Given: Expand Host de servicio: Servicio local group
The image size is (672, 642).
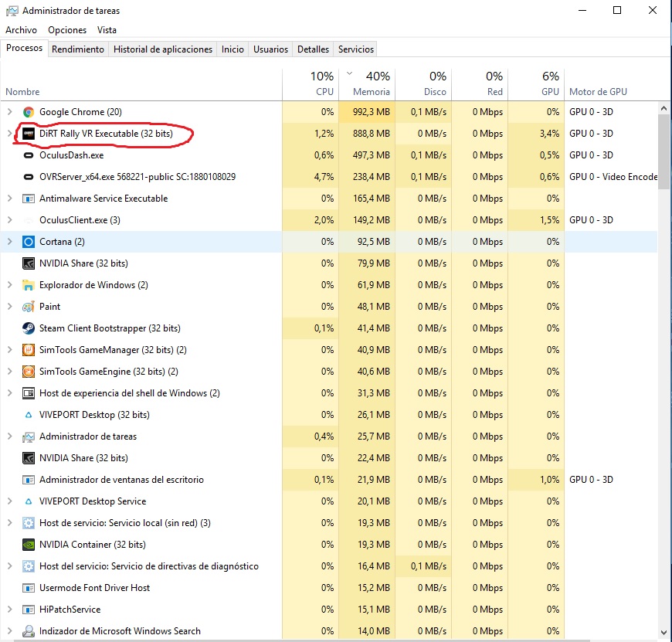Looking at the screenshot, I should (10, 523).
